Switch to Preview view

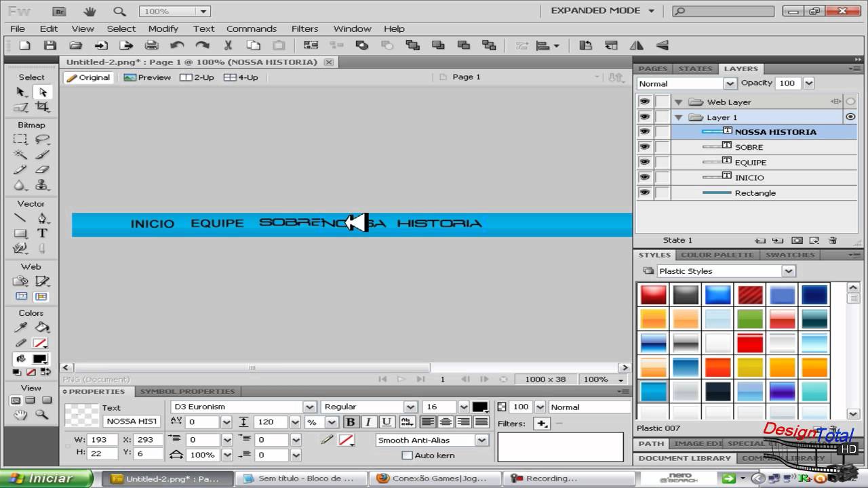tap(147, 77)
